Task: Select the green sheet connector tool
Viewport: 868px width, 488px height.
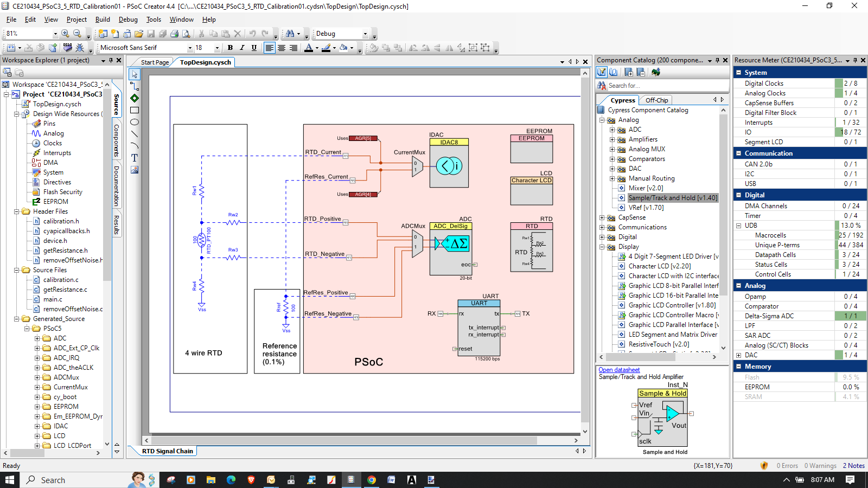Action: [x=135, y=98]
